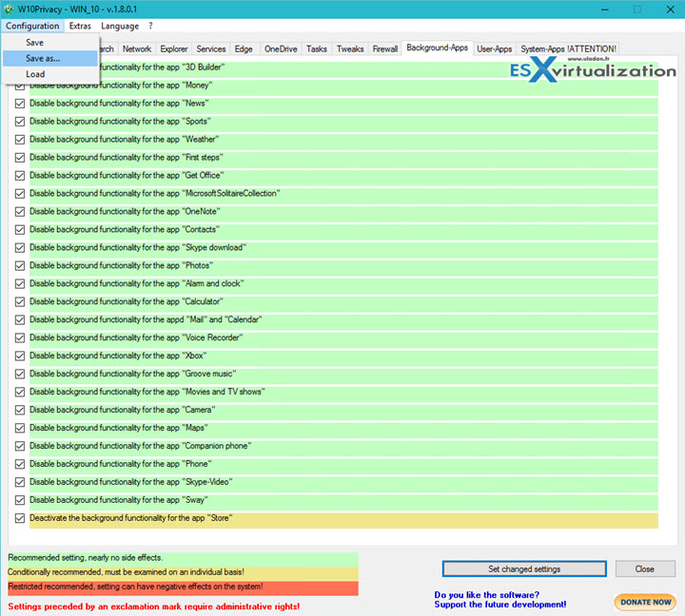Toggle checkbox for the Weather app
The height and width of the screenshot is (616, 685).
tap(20, 140)
